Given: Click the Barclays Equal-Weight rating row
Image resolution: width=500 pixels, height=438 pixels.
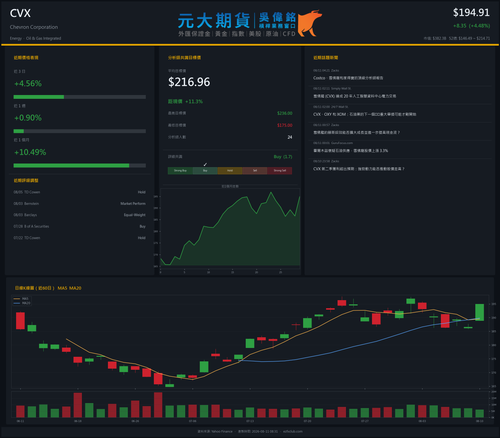Looking at the screenshot, I should coord(80,215).
